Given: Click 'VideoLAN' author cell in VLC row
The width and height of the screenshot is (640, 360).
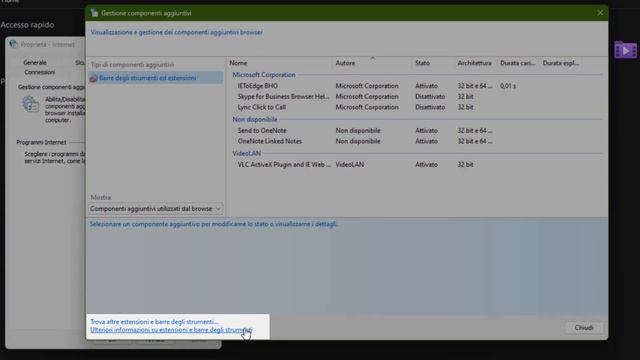Looking at the screenshot, I should (349, 164).
